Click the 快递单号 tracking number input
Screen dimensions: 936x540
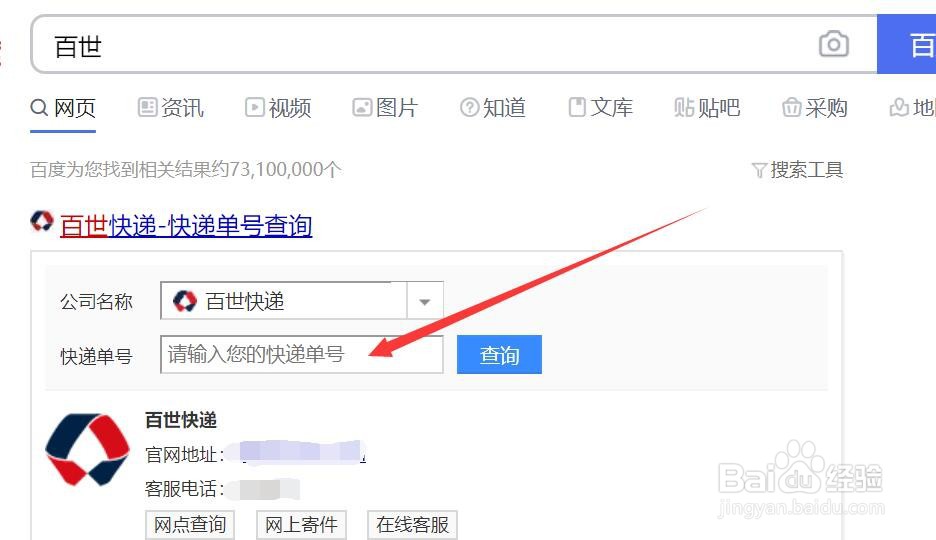[x=302, y=354]
